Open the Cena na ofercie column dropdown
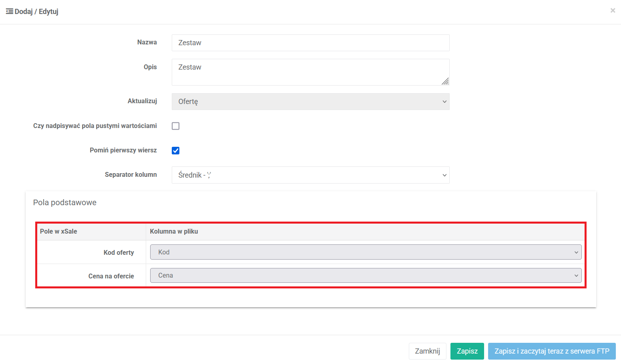 [x=365, y=276]
